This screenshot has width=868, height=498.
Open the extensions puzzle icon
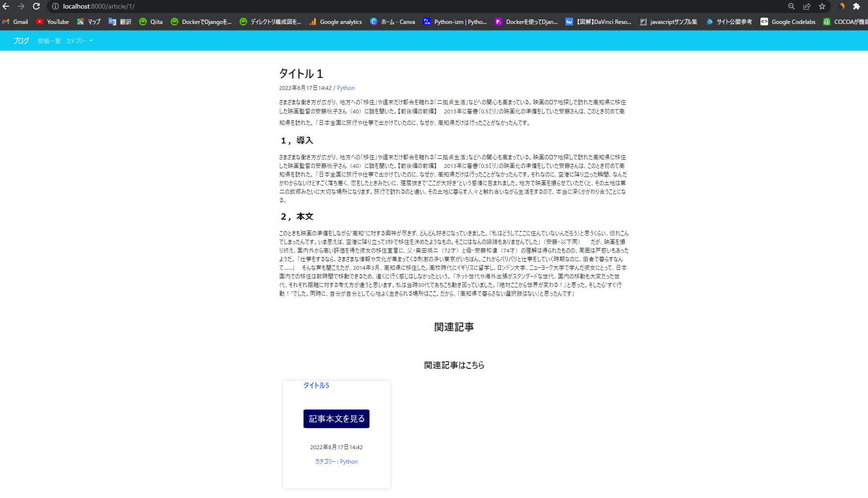857,6
